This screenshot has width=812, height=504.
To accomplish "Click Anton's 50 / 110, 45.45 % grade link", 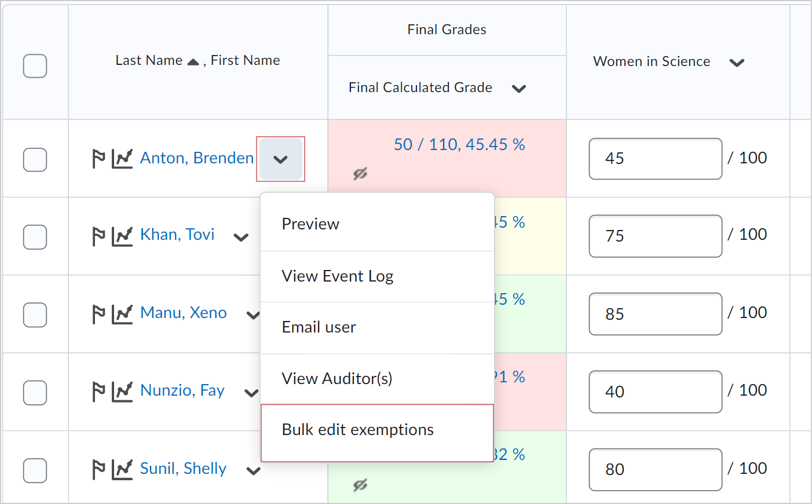I will [459, 145].
